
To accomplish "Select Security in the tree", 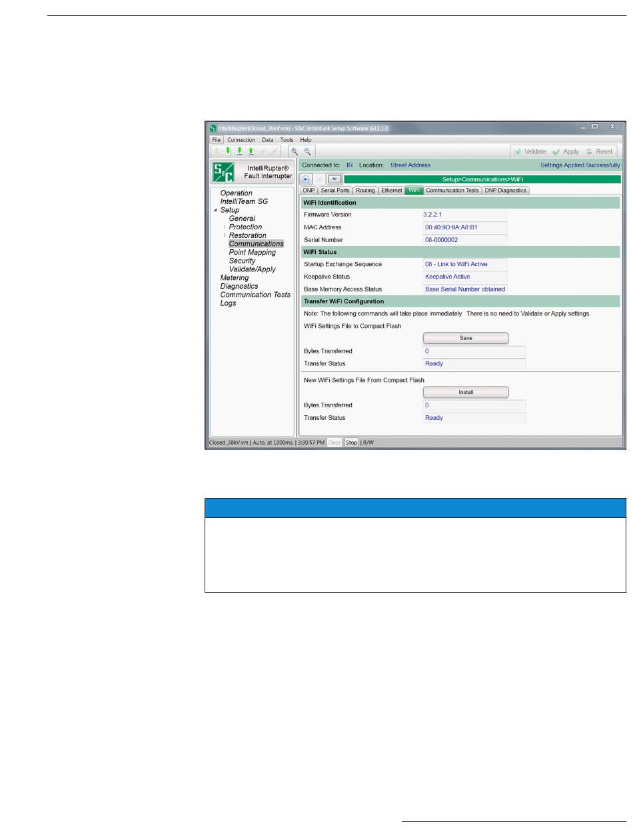I will click(x=242, y=261).
